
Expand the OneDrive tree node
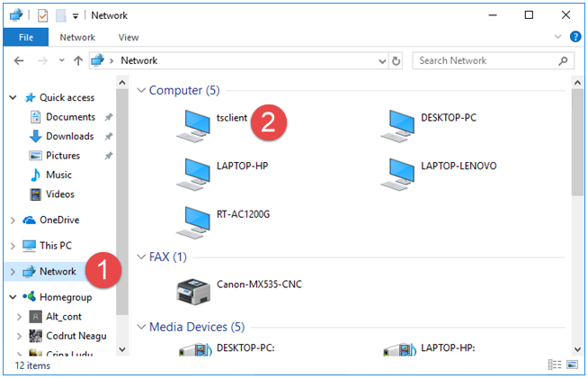tap(13, 221)
